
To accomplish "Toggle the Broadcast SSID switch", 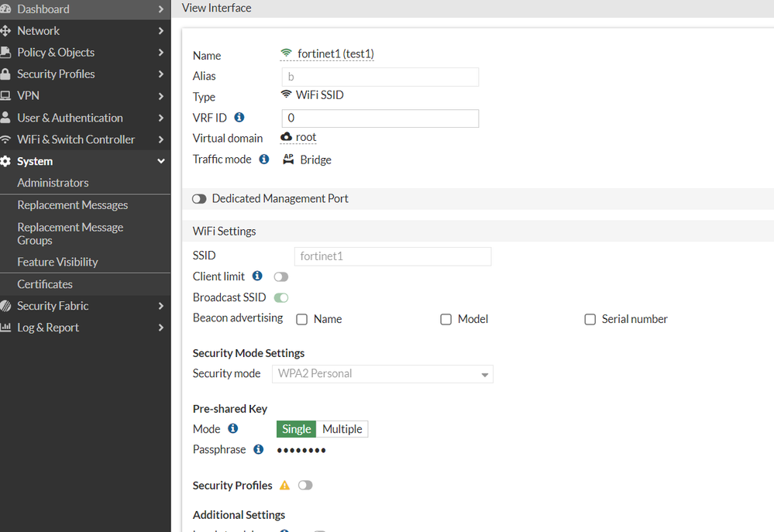I will click(x=280, y=297).
